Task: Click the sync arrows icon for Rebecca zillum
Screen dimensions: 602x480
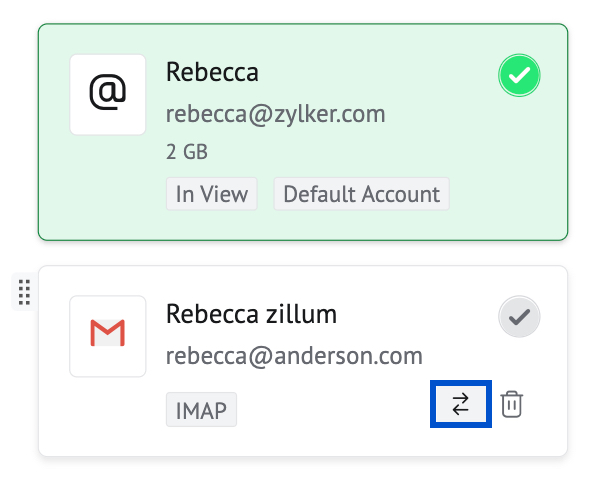Action: 460,404
